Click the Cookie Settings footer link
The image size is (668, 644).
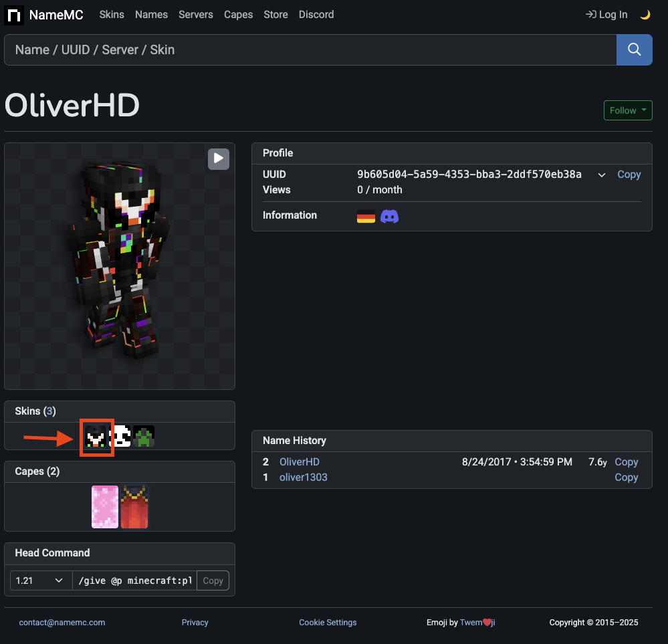pos(328,623)
